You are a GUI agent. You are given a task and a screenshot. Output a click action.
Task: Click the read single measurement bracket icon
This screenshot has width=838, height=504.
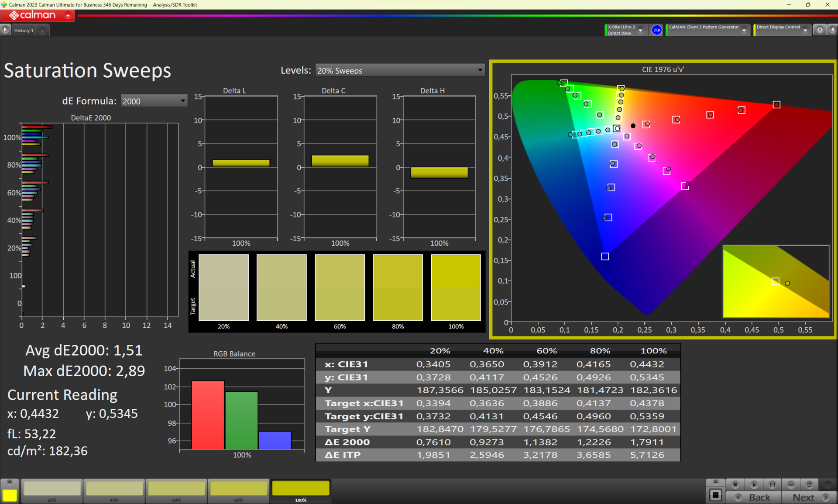pyautogui.click(x=772, y=484)
